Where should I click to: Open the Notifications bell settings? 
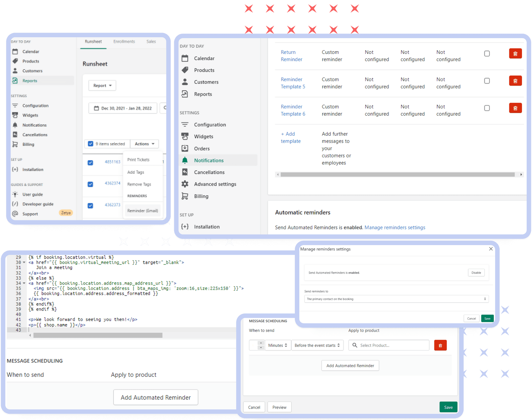pos(185,160)
